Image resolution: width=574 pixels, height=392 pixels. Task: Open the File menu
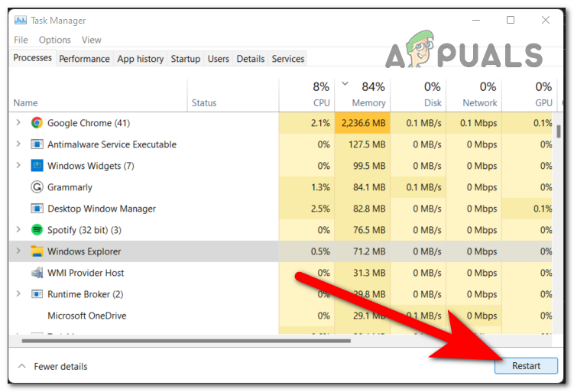tap(21, 40)
